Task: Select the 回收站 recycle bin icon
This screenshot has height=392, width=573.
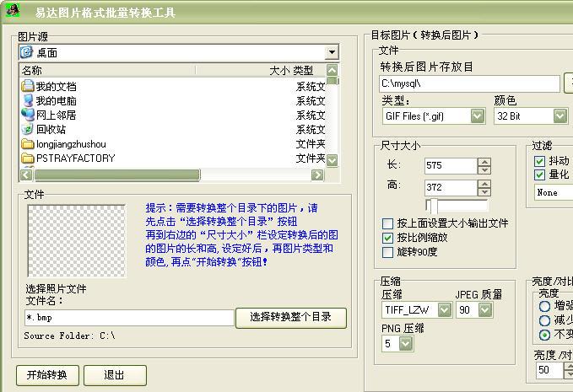Action: 28,129
